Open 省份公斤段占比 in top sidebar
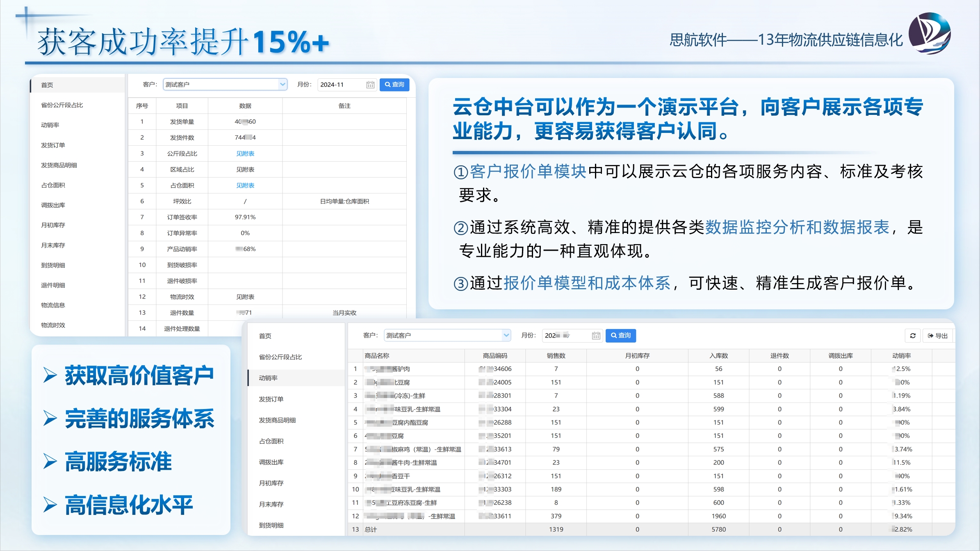This screenshot has height=551, width=980. [x=62, y=105]
